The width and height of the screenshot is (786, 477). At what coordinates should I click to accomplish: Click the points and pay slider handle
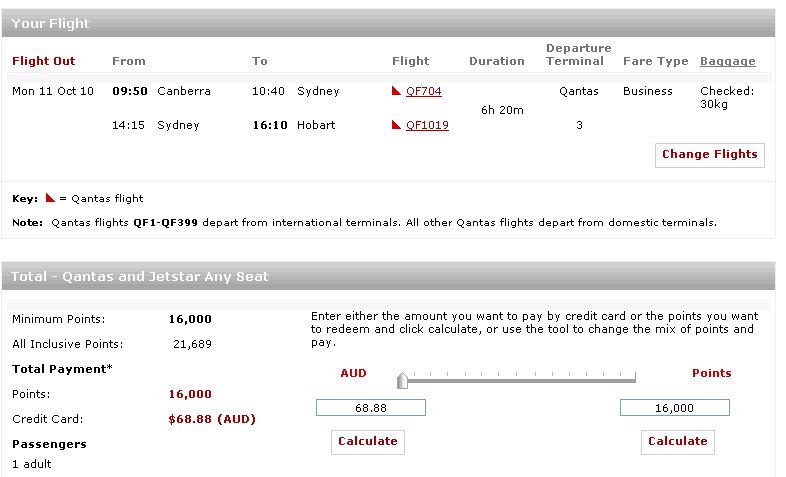click(x=402, y=380)
